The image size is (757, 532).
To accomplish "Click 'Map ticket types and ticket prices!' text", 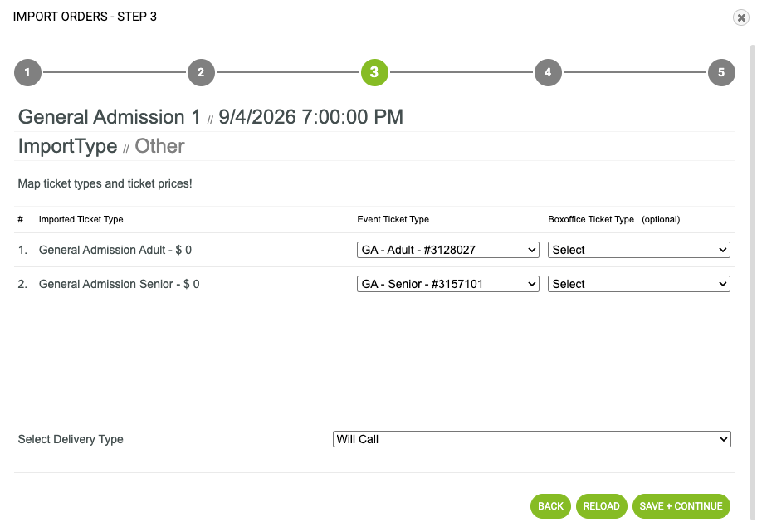I will [105, 183].
